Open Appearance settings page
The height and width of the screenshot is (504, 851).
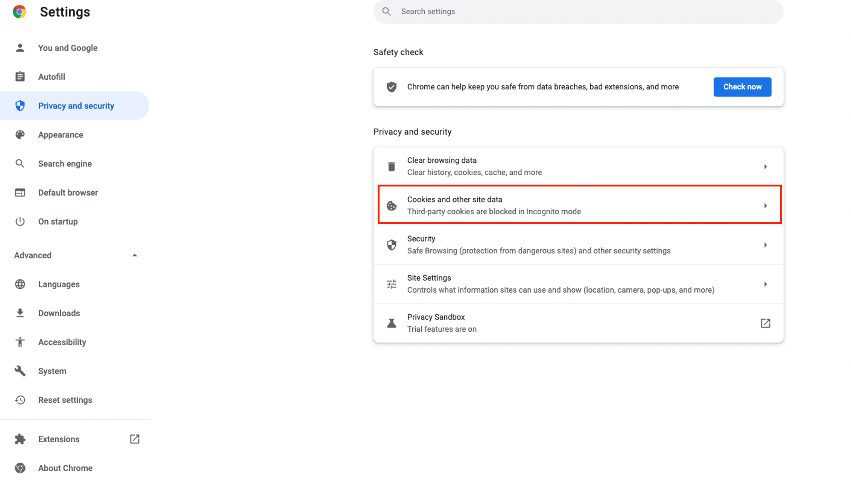tap(74, 134)
